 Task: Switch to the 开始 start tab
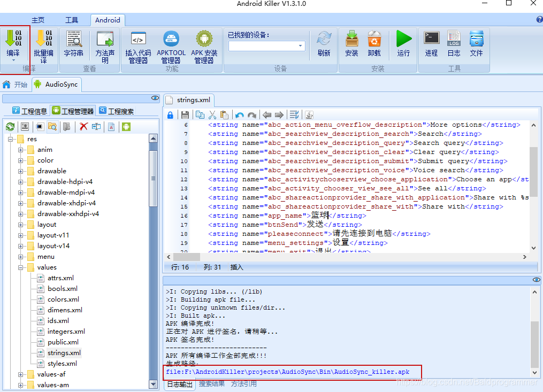click(15, 84)
